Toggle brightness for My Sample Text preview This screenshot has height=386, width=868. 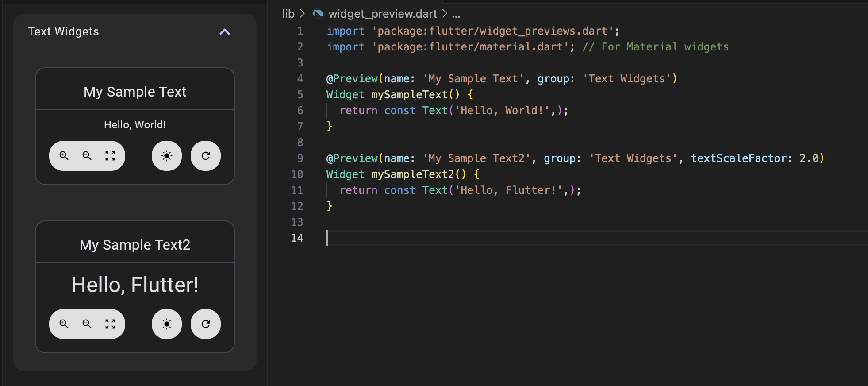(x=167, y=156)
